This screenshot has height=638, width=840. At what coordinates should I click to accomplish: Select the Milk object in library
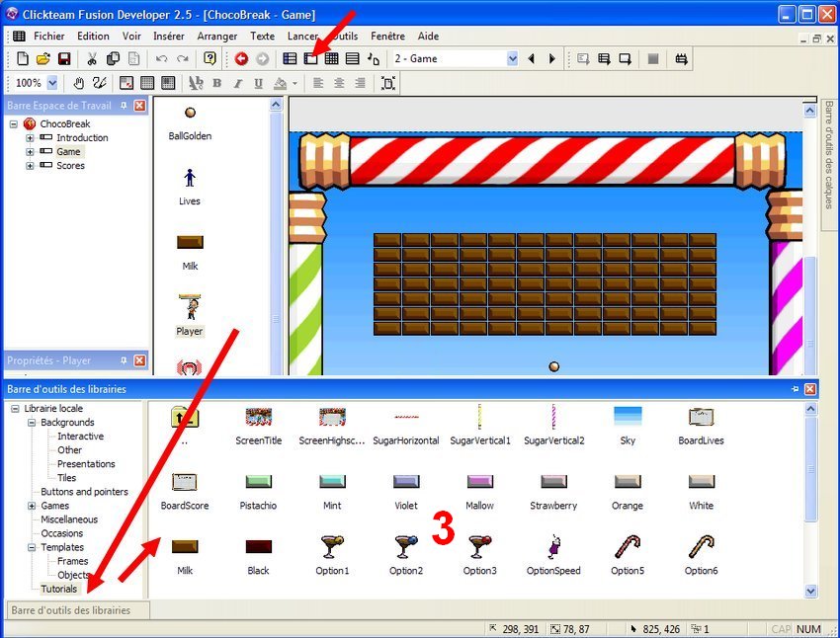pyautogui.click(x=185, y=556)
